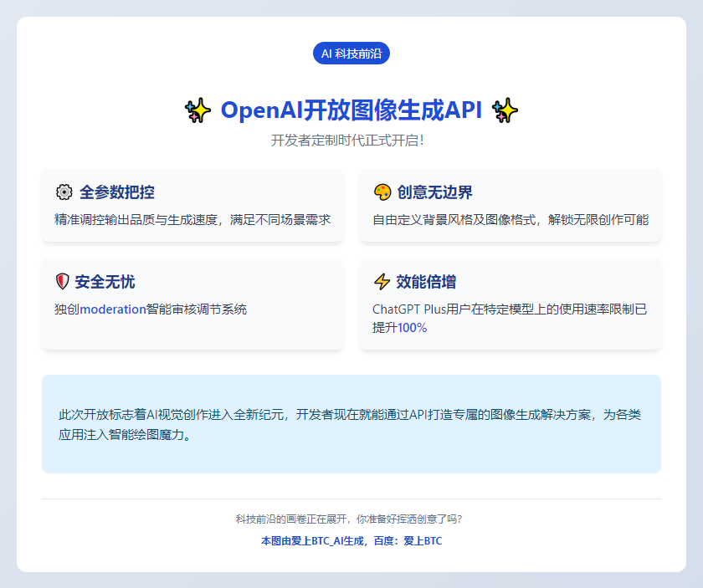Click the text 自由定义背景风格及图像格式
The image size is (703, 588).
pos(454,220)
